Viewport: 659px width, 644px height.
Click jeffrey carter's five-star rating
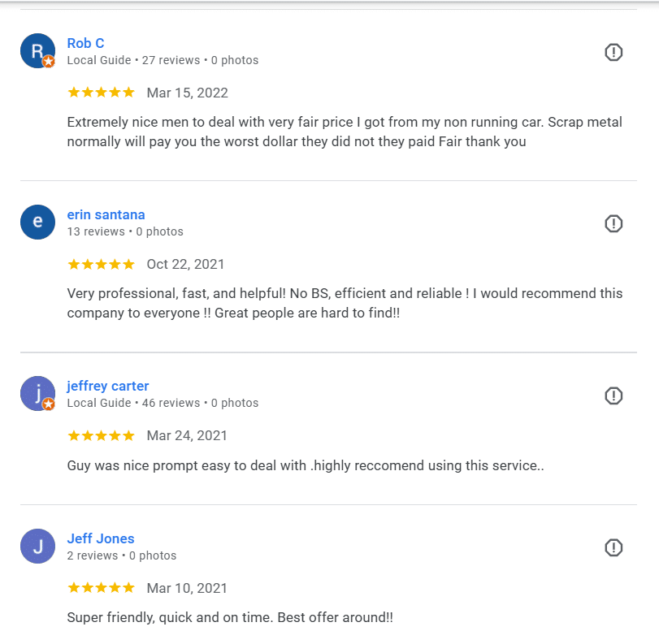point(101,435)
